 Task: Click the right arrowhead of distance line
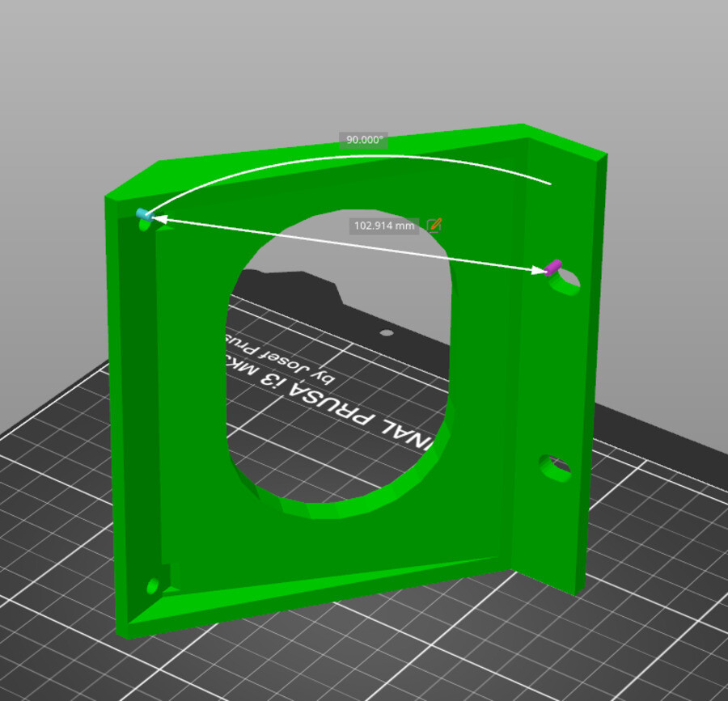pos(540,272)
